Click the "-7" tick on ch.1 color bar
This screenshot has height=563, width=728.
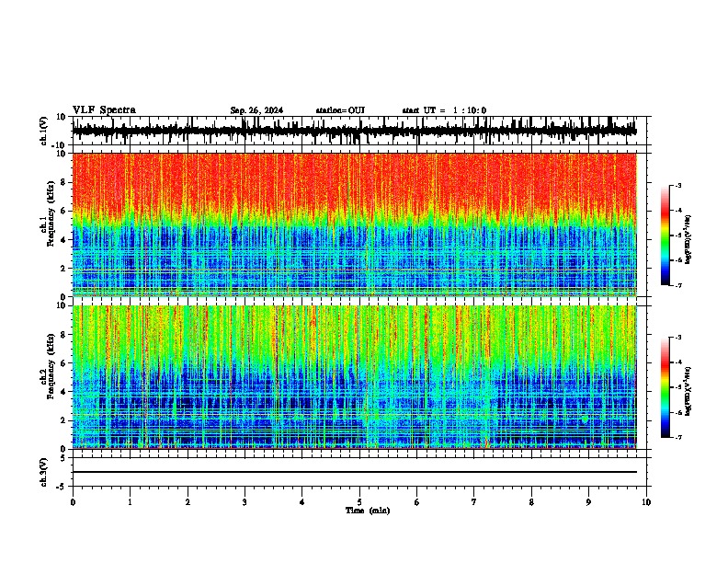point(677,285)
